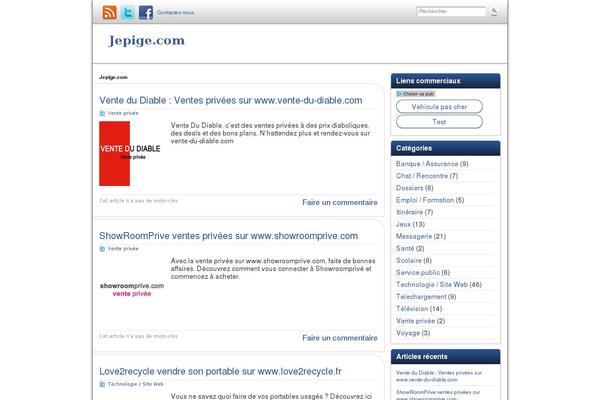The width and height of the screenshot is (600, 400).
Task: Open the Service public category
Action: tap(418, 273)
